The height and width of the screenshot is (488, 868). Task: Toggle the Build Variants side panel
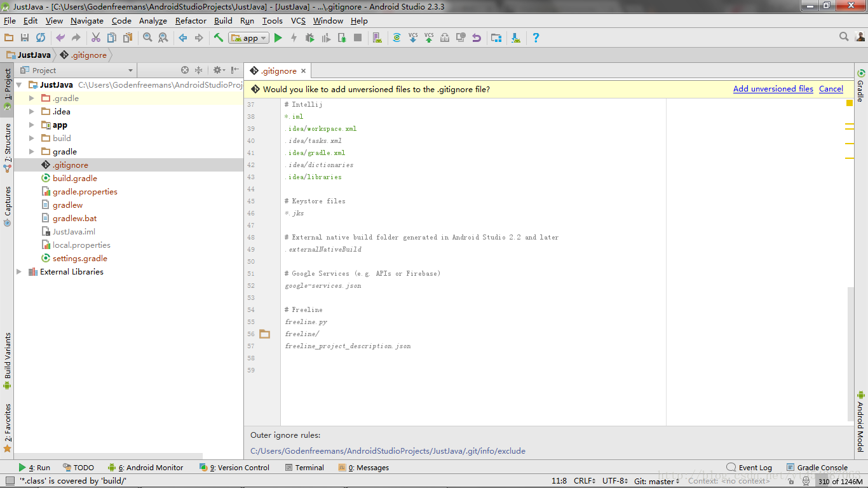click(8, 360)
